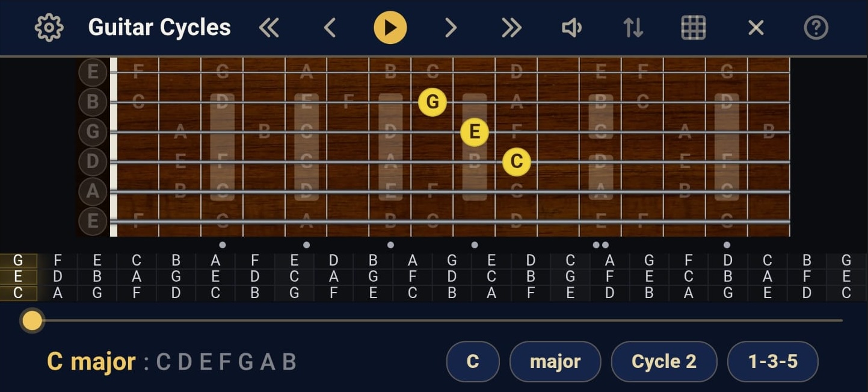Open the 1-3-5 chord pattern selector
Viewport: 868px width, 392px height.
[773, 361]
